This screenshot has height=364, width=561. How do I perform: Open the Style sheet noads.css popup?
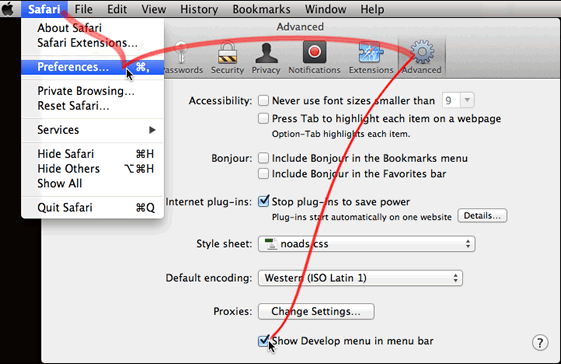(x=367, y=244)
